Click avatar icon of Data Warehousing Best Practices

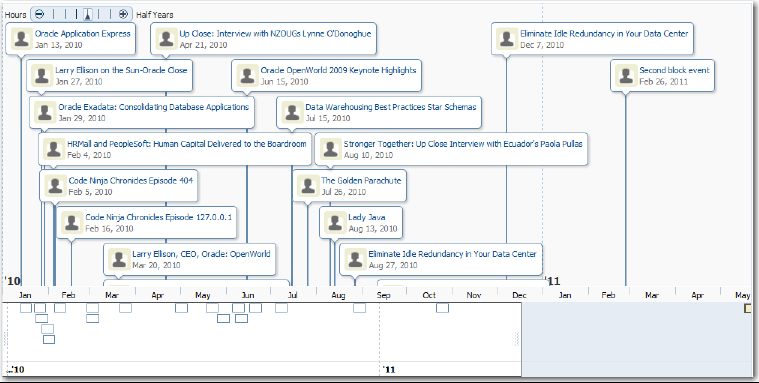292,112
